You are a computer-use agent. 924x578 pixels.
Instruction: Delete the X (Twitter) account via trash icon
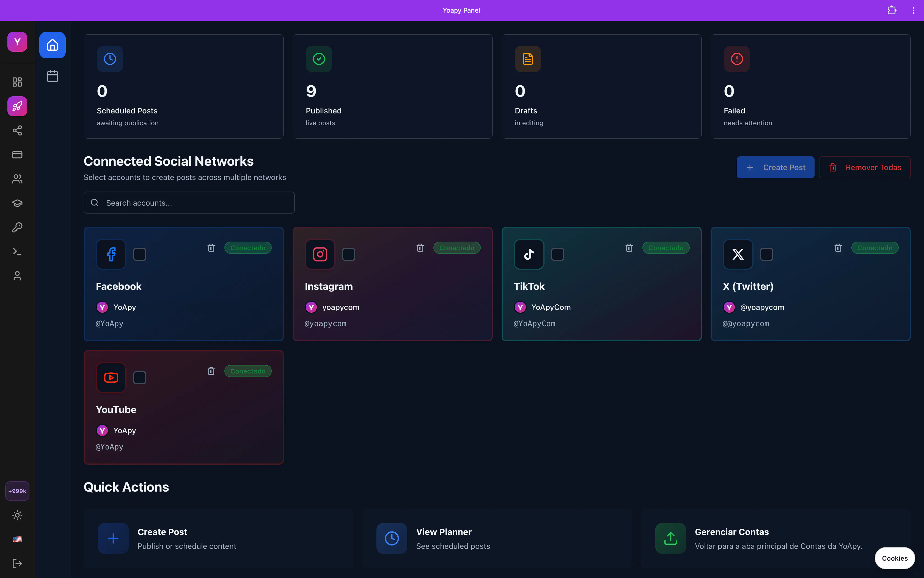coord(838,248)
